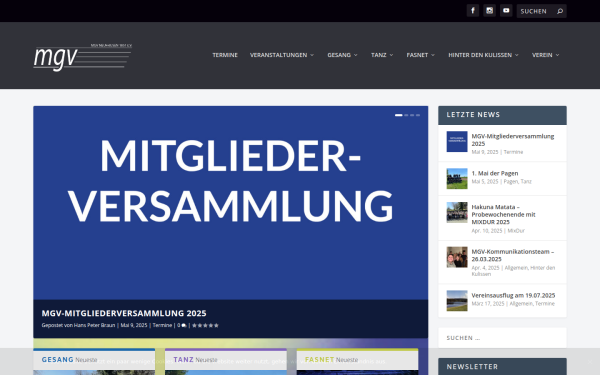Image resolution: width=600 pixels, height=375 pixels.
Task: Click MixDur category link
Action: tap(516, 231)
